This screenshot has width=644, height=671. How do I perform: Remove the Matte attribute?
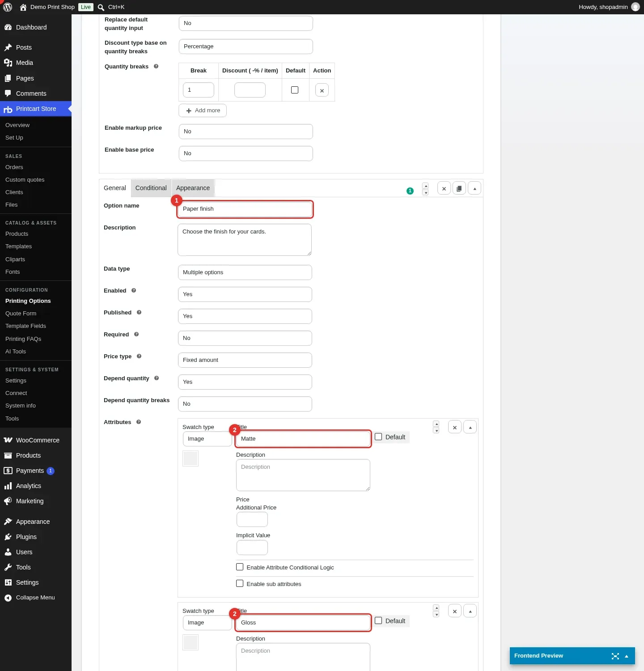click(455, 428)
